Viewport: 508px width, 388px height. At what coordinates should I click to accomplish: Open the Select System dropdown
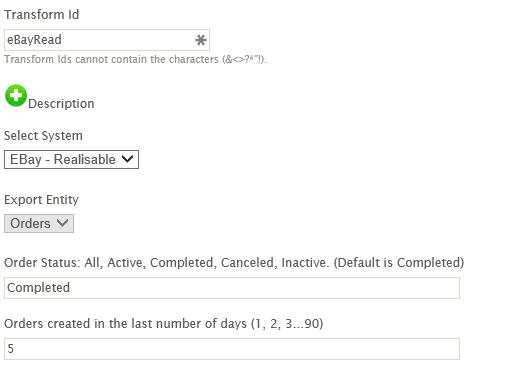71,160
